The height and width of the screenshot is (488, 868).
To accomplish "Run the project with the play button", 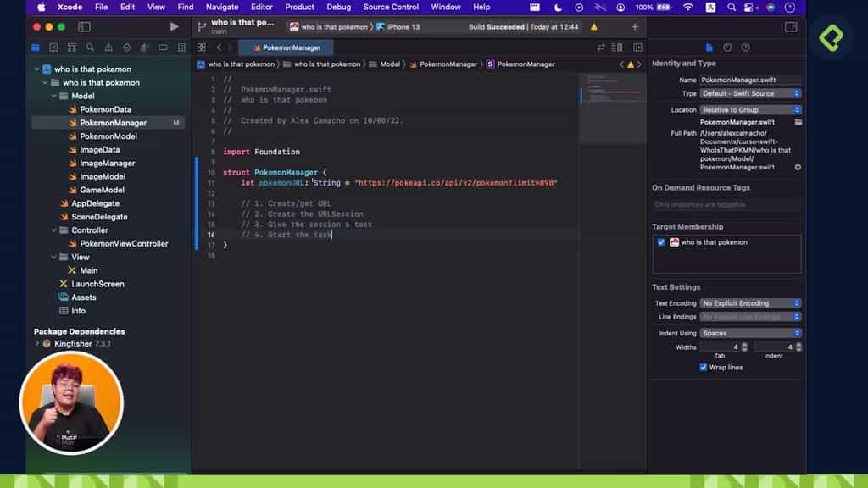I will [174, 26].
